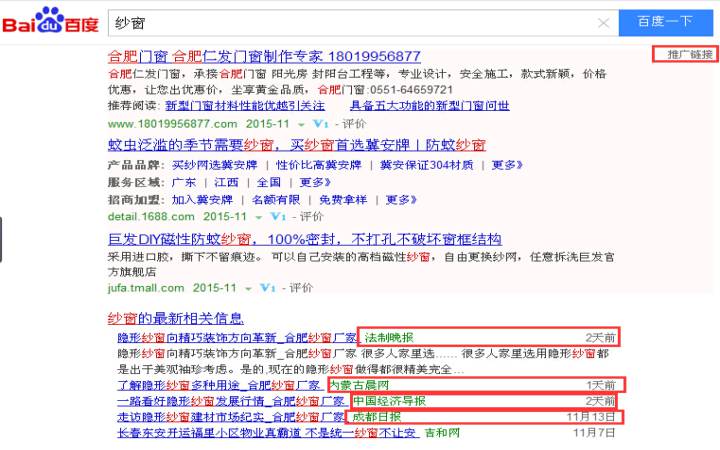Click V1 badge on detail.1688.com result
Image resolution: width=720 pixels, height=450 pixels.
click(278, 216)
